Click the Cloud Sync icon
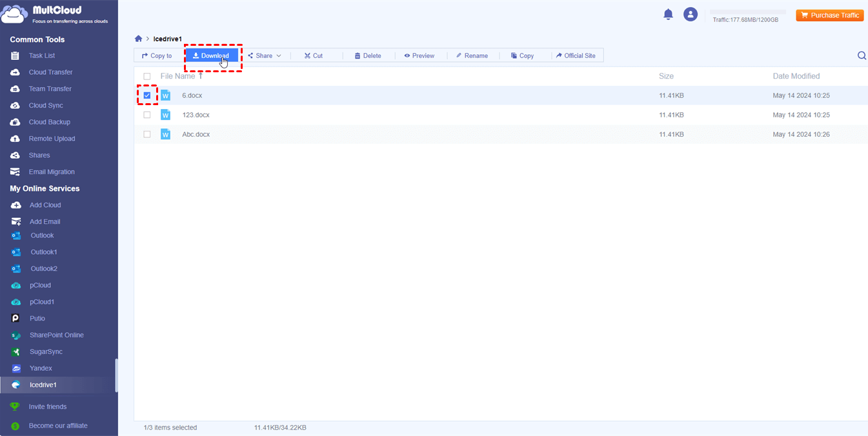The height and width of the screenshot is (436, 868). click(x=15, y=105)
